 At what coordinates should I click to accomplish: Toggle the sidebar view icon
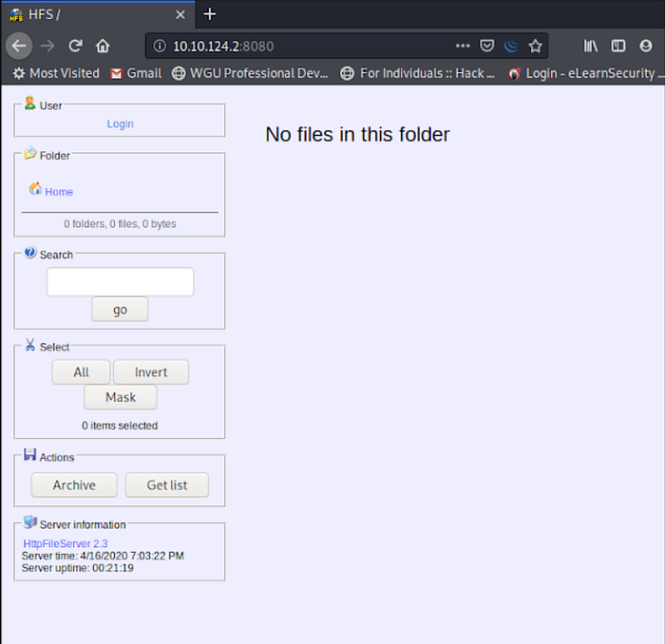(x=618, y=46)
